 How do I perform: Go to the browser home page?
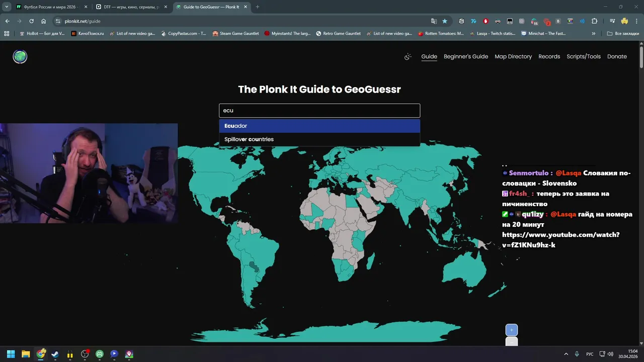point(44,21)
